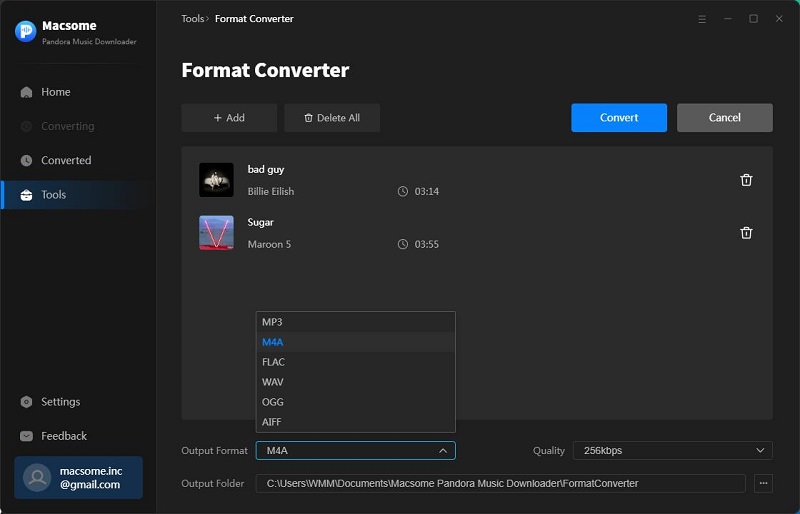Click the clock icon beside 03:14
The width and height of the screenshot is (800, 514).
[x=403, y=191]
